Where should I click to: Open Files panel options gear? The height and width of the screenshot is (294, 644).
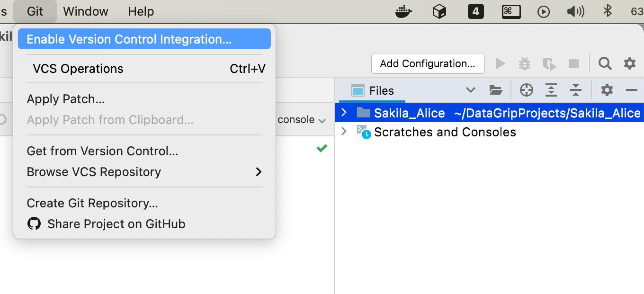pos(607,90)
